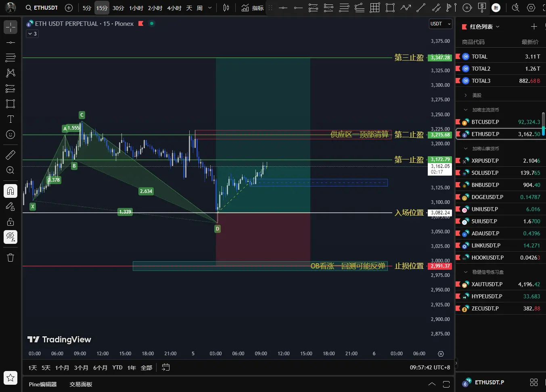Image resolution: width=546 pixels, height=392 pixels.
Task: Open the favorites star at bottom left
Action: point(10,378)
